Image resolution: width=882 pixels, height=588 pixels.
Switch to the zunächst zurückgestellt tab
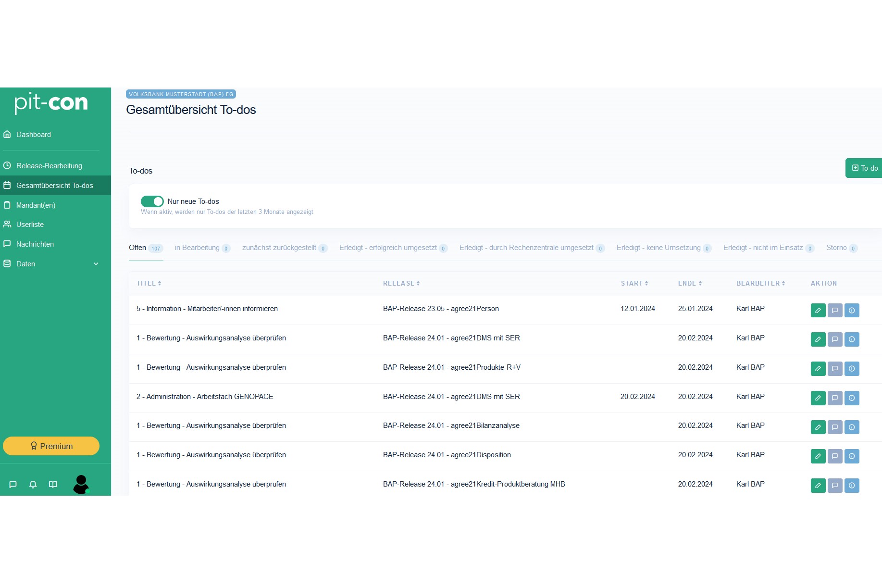coord(285,248)
